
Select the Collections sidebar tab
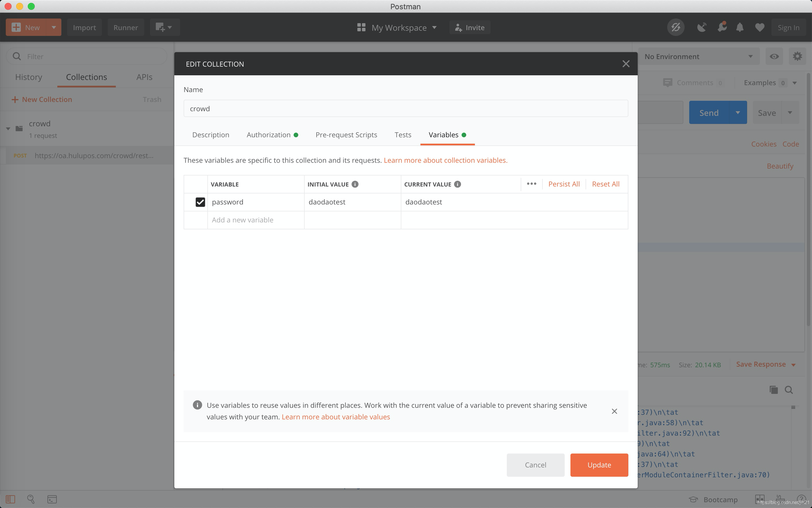[86, 77]
